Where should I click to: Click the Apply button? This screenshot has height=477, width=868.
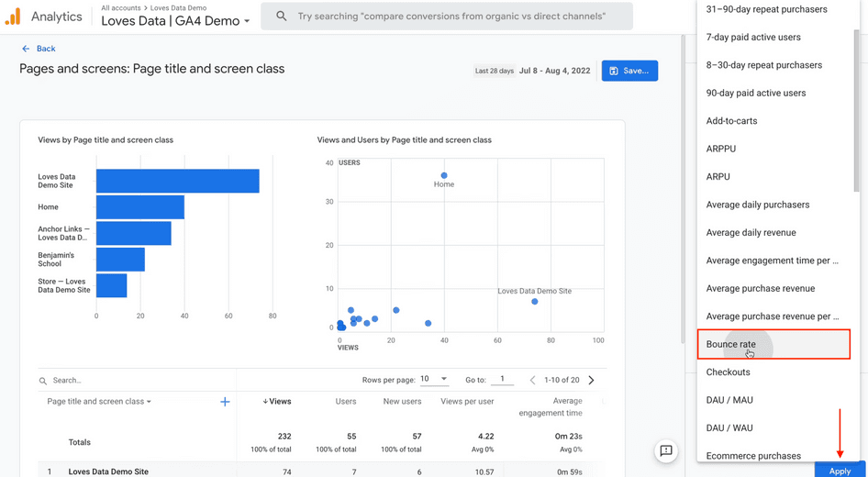tap(840, 471)
